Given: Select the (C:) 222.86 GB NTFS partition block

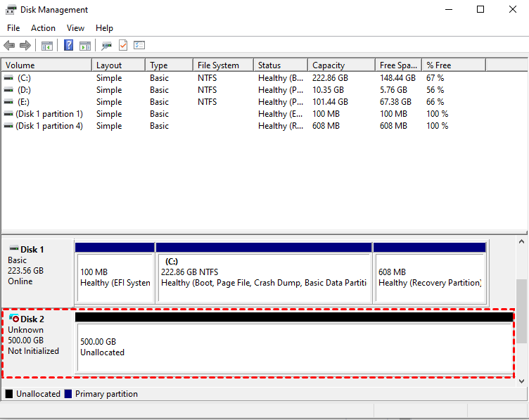Looking at the screenshot, I should 264,273.
